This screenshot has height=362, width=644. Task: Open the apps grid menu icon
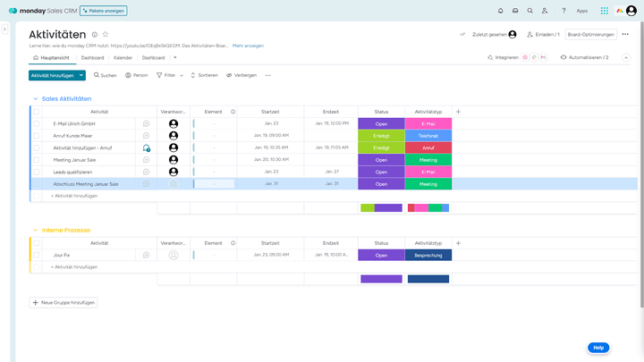605,11
